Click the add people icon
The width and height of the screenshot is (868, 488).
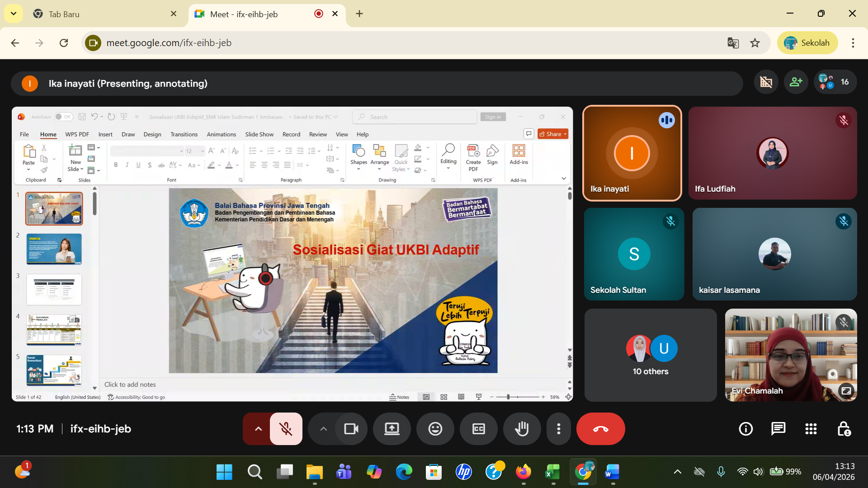796,82
